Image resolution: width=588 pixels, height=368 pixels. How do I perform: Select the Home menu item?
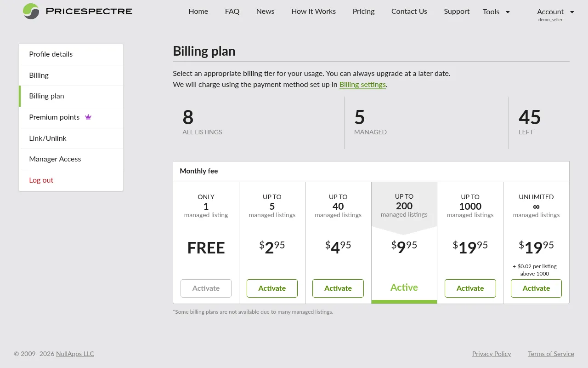198,11
